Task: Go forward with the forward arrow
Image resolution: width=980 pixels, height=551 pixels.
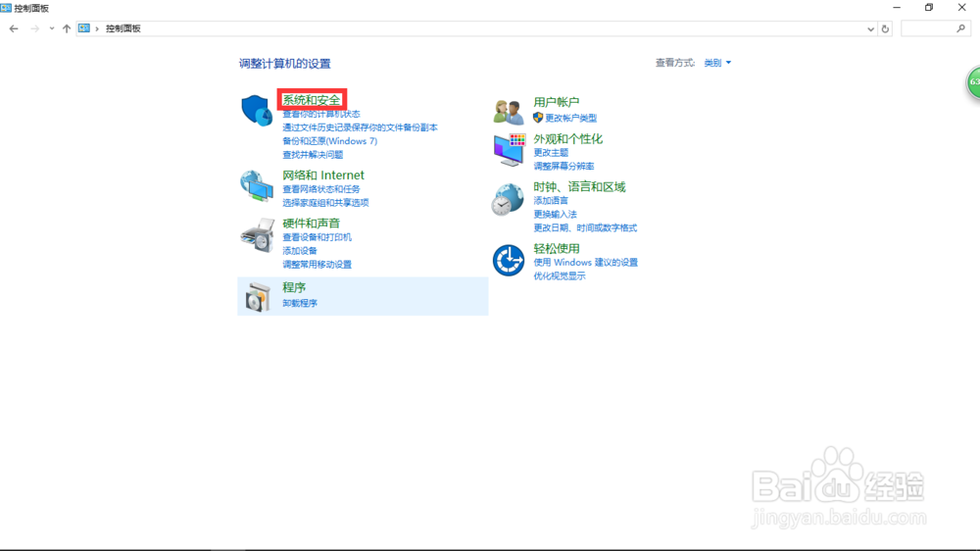Action: 34,28
